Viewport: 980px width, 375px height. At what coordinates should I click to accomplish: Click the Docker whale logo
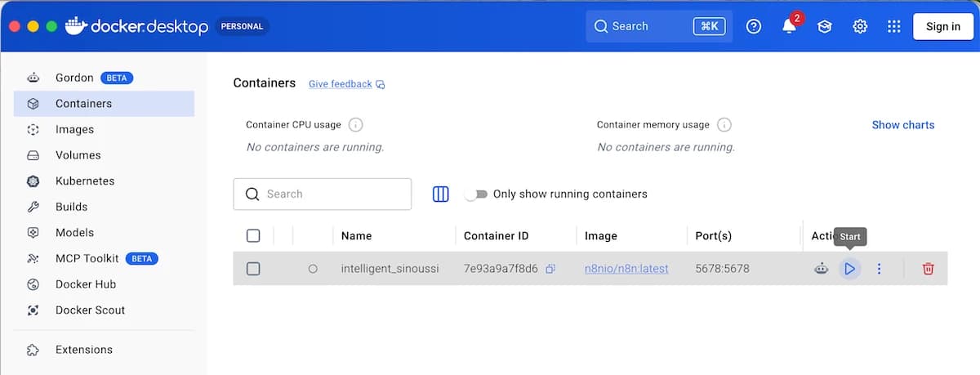(x=75, y=25)
